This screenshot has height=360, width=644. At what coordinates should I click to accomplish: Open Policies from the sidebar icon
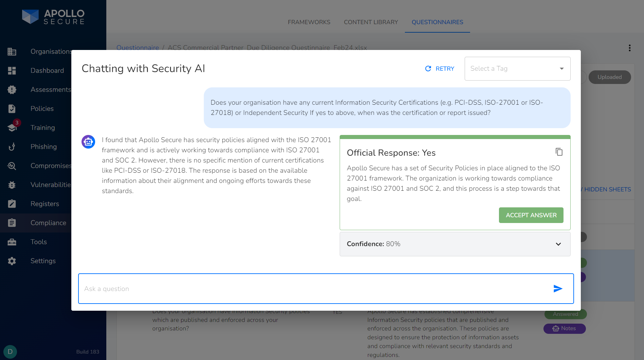(12, 108)
